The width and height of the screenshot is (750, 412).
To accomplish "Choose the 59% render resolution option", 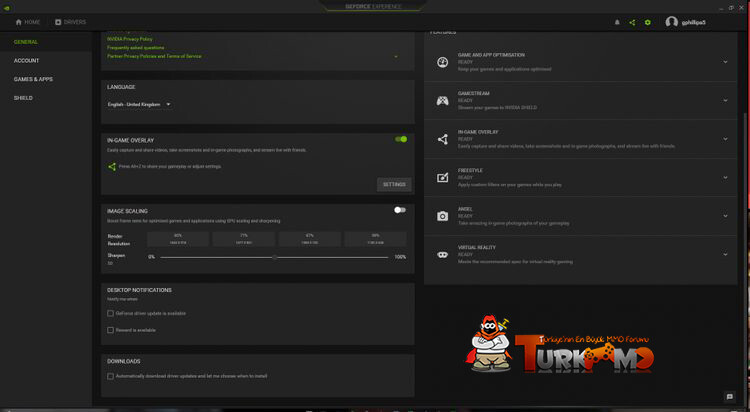I will coord(375,239).
